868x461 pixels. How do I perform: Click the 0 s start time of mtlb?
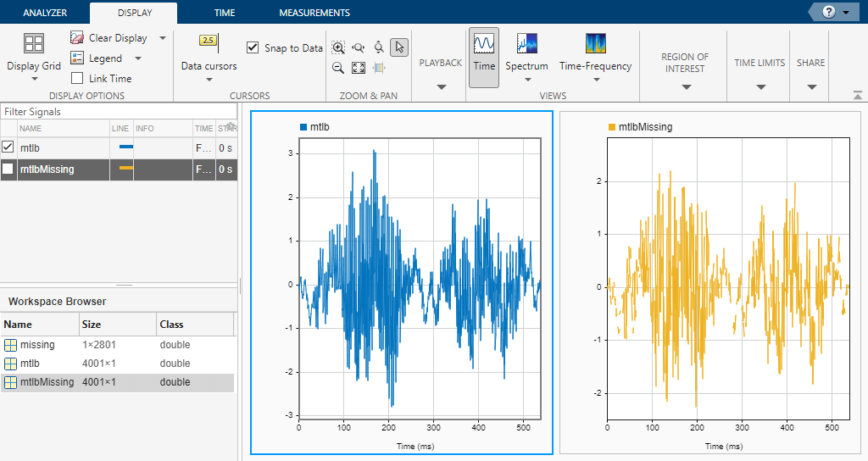tap(225, 147)
